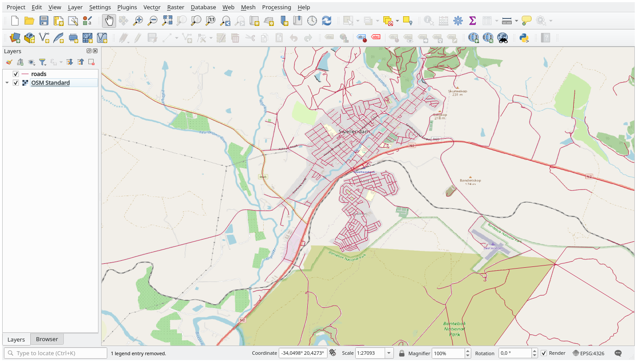Open the Layer Styling panel paintbrush icon
The image size is (637, 364).
(x=9, y=62)
